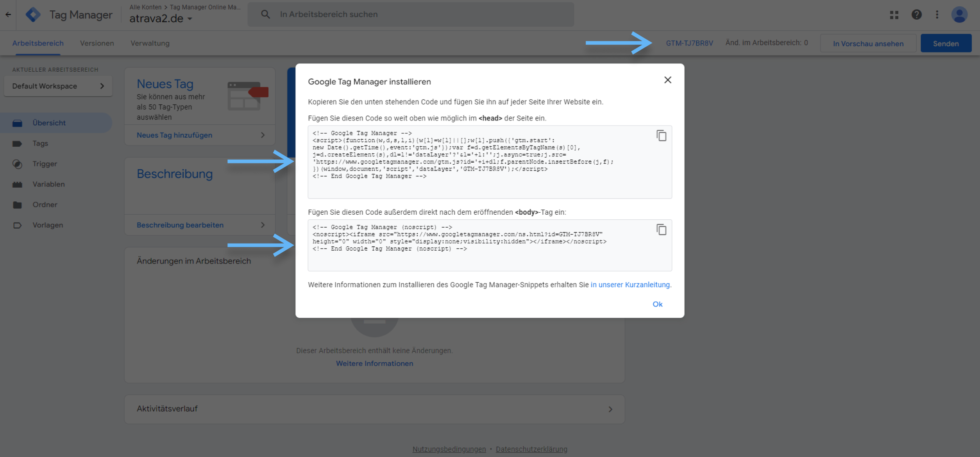
Task: Open the Verwaltung tab
Action: 150,43
